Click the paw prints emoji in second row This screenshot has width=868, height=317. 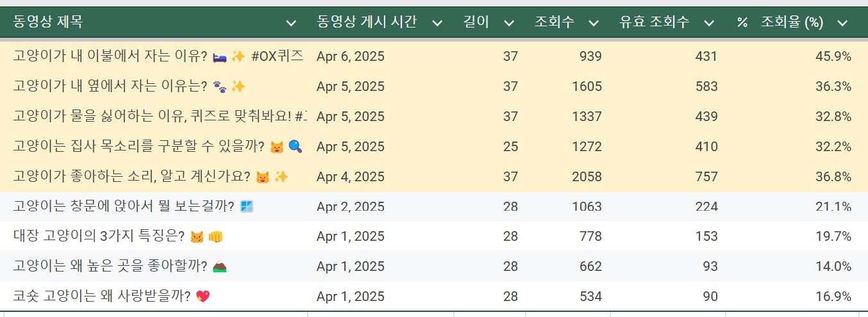[219, 86]
